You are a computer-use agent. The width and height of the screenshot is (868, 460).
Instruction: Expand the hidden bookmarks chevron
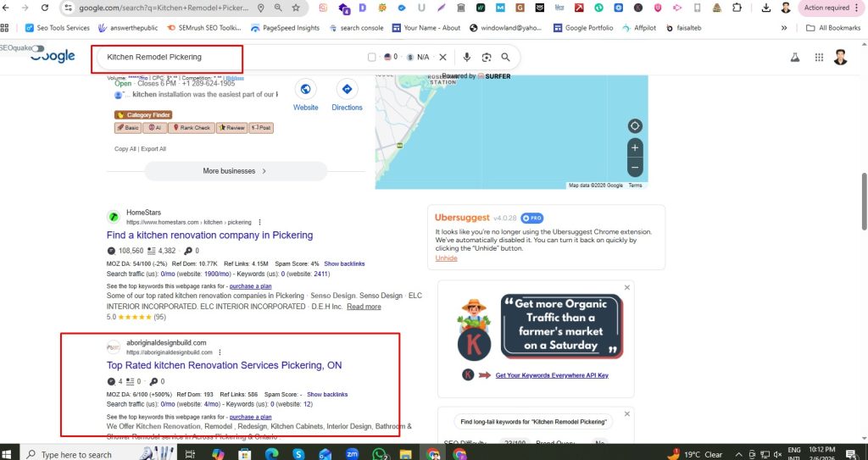pos(784,28)
